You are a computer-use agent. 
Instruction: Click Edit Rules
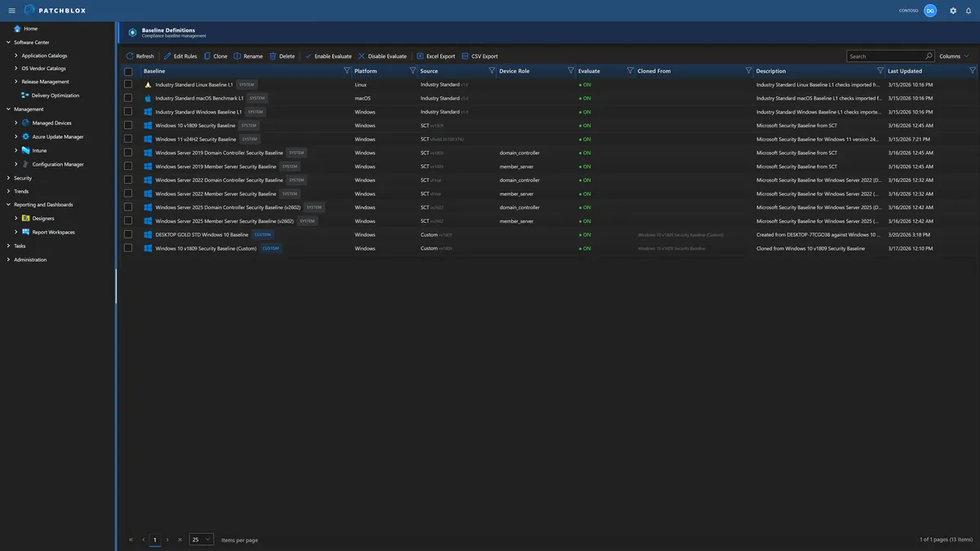click(x=180, y=56)
